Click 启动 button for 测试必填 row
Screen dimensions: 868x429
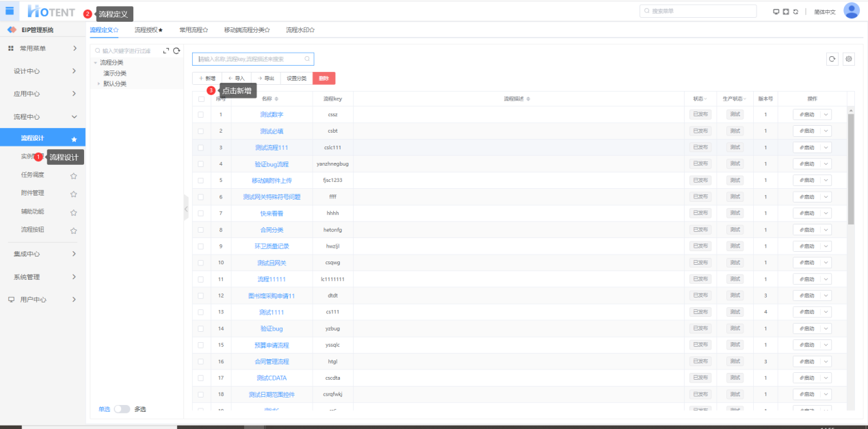[807, 131]
